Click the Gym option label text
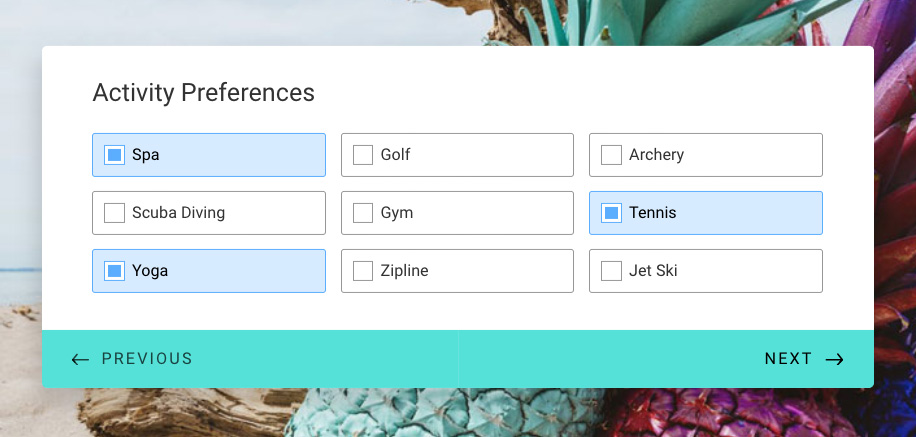Viewport: 916px width, 437px height. [x=397, y=213]
